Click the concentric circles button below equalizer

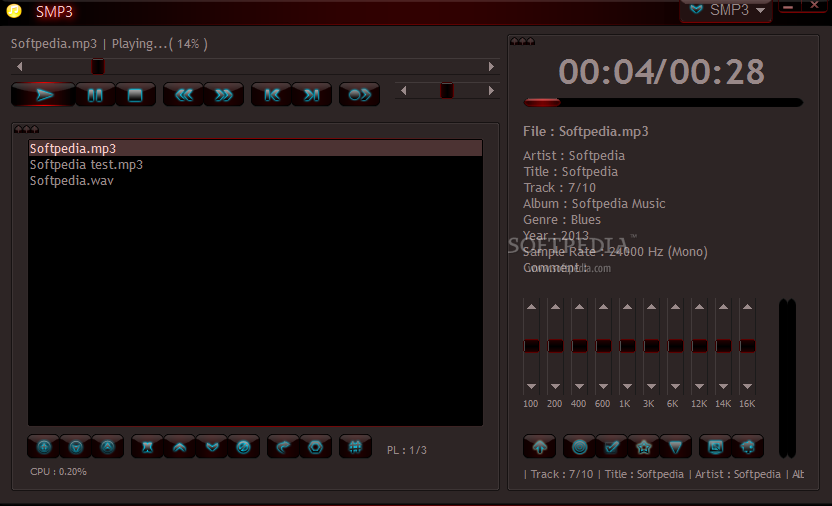[x=579, y=447]
